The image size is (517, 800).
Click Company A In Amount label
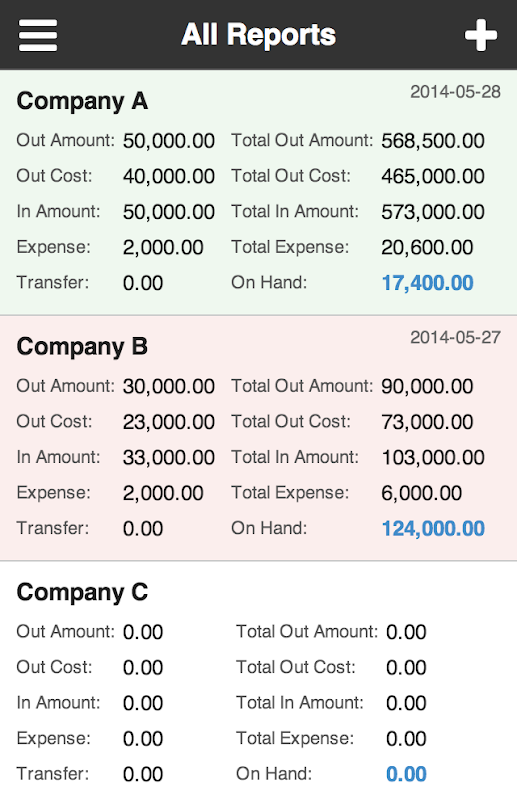[x=58, y=211]
